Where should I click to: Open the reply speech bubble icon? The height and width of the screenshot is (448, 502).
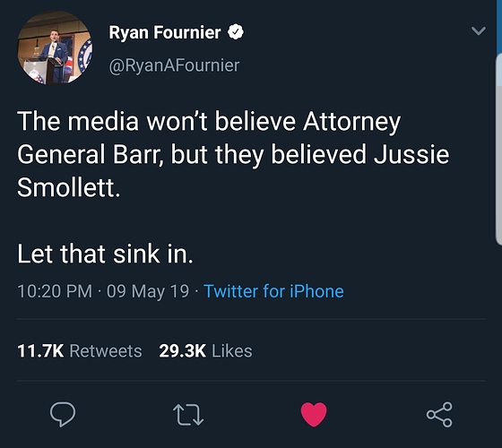(x=63, y=414)
